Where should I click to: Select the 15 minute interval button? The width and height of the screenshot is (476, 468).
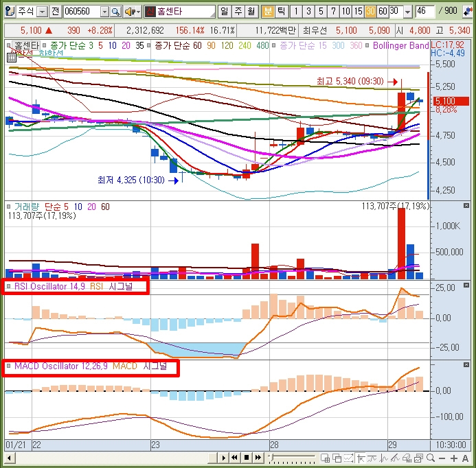coord(358,12)
